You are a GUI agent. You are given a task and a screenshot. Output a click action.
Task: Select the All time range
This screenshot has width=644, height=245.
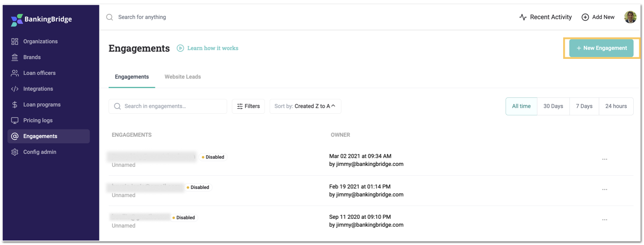pos(521,106)
